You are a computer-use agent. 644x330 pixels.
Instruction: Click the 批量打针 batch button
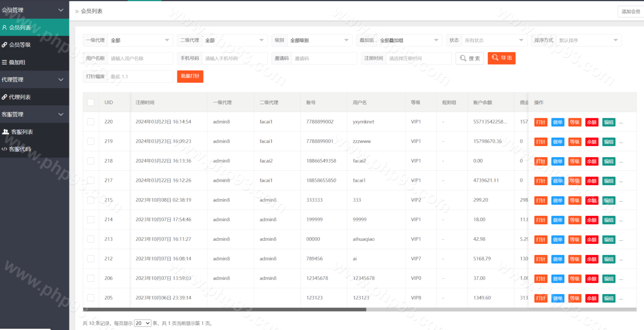click(x=190, y=76)
